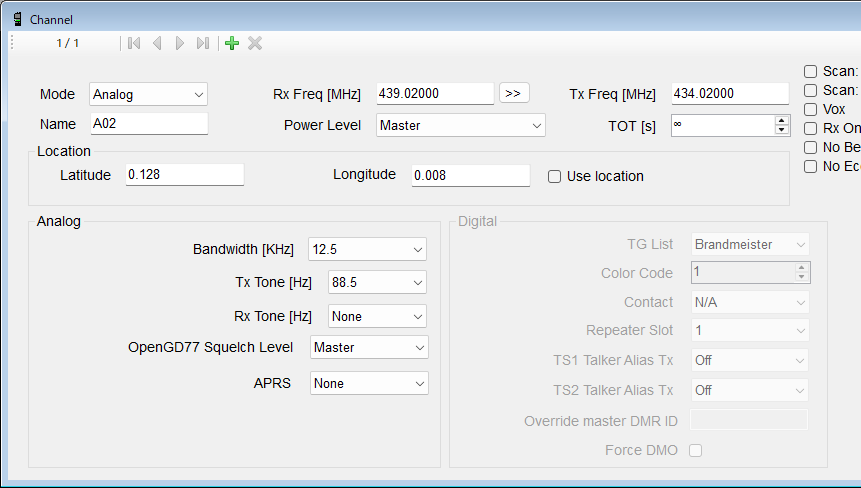Enable the Use location checkbox
The image size is (861, 488).
(x=554, y=176)
